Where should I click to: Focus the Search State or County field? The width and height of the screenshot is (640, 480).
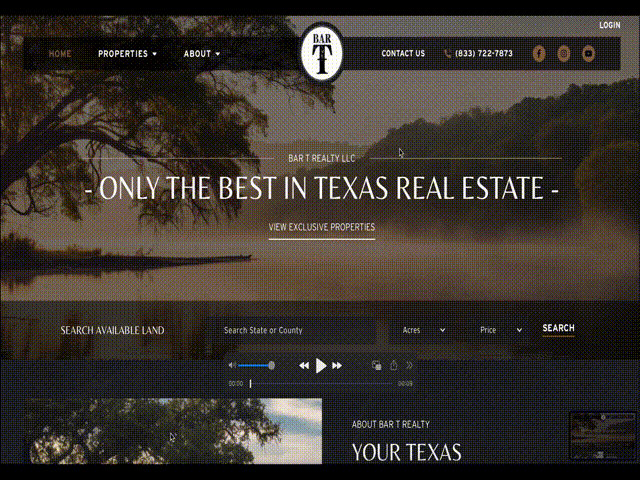(x=291, y=330)
